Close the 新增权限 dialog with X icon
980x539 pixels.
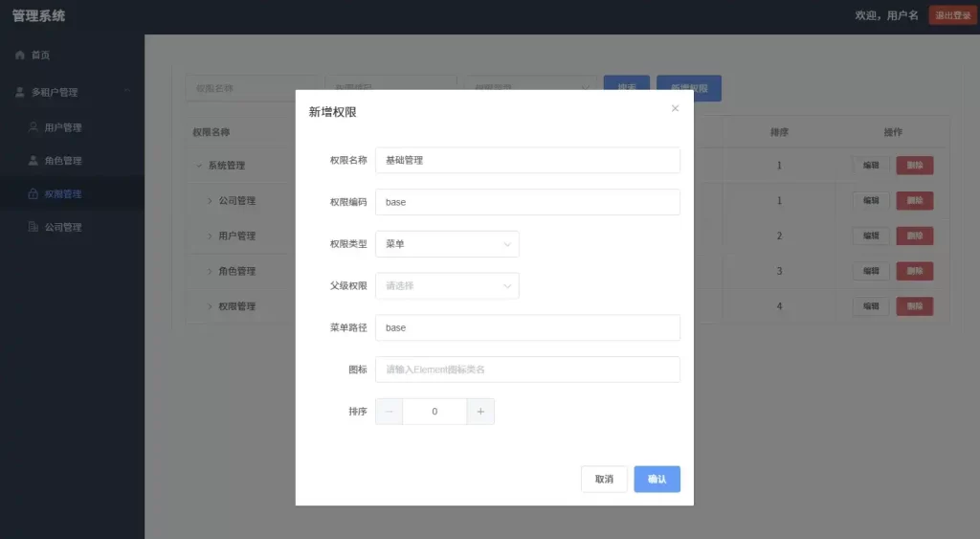click(x=675, y=108)
